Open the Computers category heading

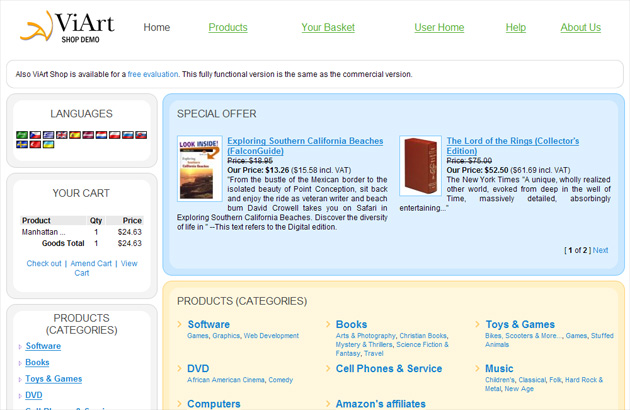point(214,404)
